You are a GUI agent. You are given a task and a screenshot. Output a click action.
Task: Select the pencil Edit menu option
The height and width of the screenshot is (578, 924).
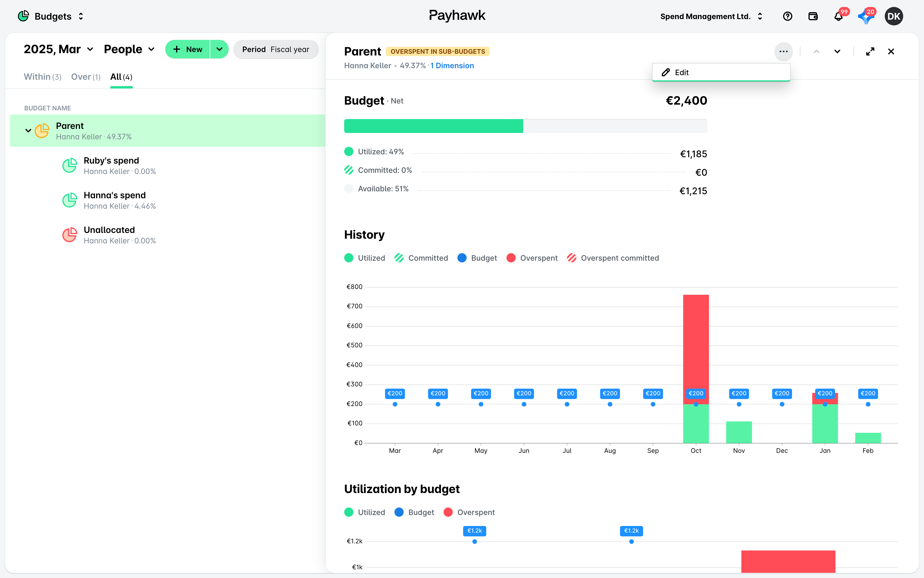pos(721,72)
